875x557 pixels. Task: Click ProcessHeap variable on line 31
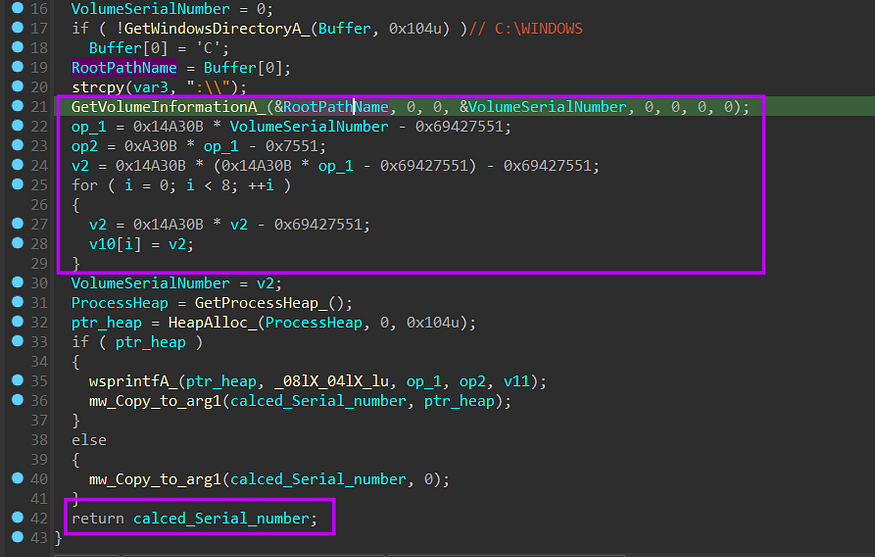click(x=119, y=303)
